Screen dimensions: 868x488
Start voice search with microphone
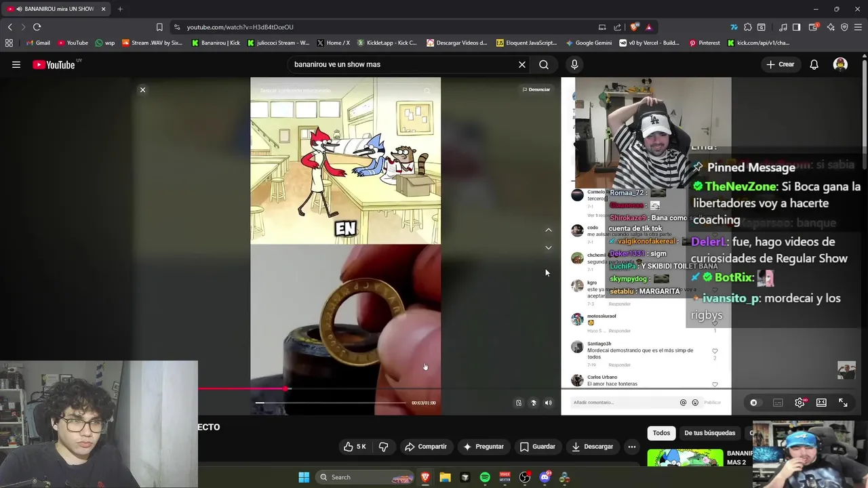[x=574, y=64]
